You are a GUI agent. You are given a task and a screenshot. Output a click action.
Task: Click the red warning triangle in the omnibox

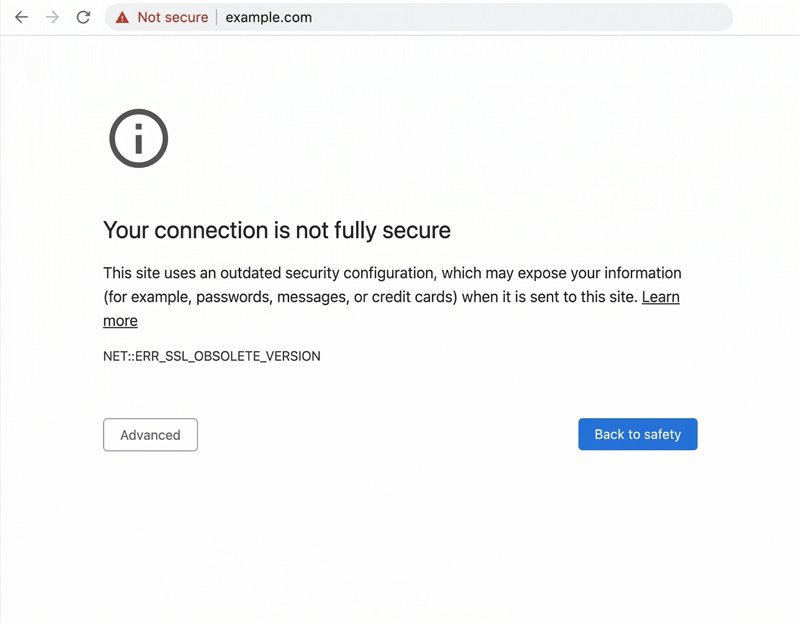tap(123, 16)
